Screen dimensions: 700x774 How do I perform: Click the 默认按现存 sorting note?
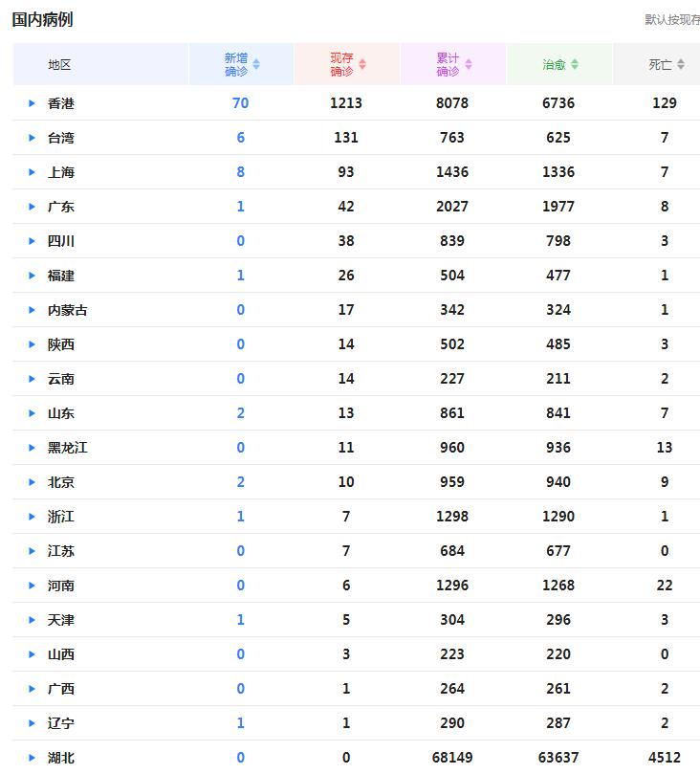point(671,19)
